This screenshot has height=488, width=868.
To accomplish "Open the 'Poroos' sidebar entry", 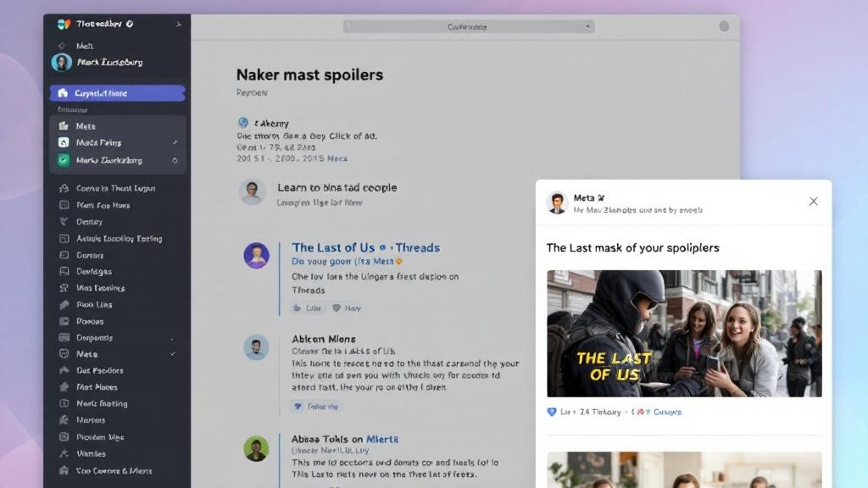I will [90, 321].
